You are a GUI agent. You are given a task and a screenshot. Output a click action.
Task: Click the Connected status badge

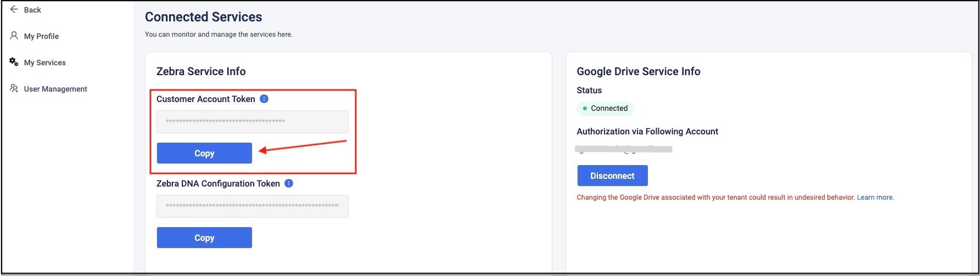click(x=606, y=109)
